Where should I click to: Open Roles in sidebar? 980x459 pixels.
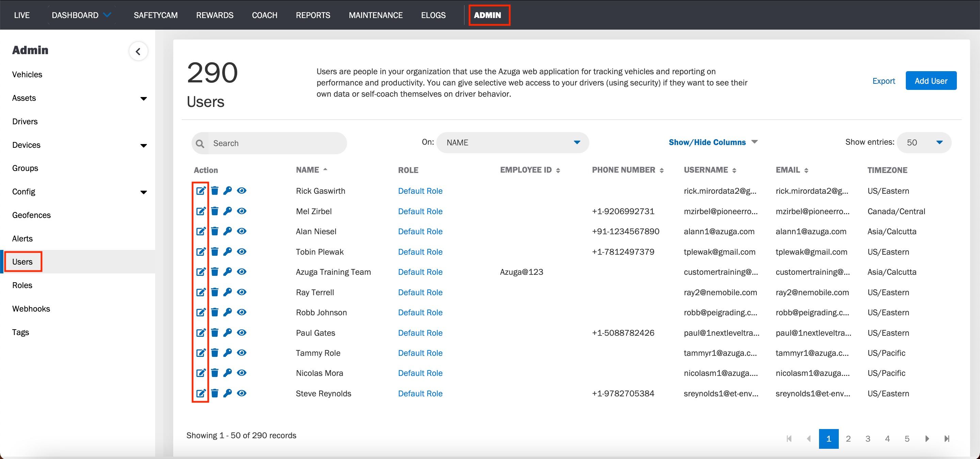tap(22, 285)
